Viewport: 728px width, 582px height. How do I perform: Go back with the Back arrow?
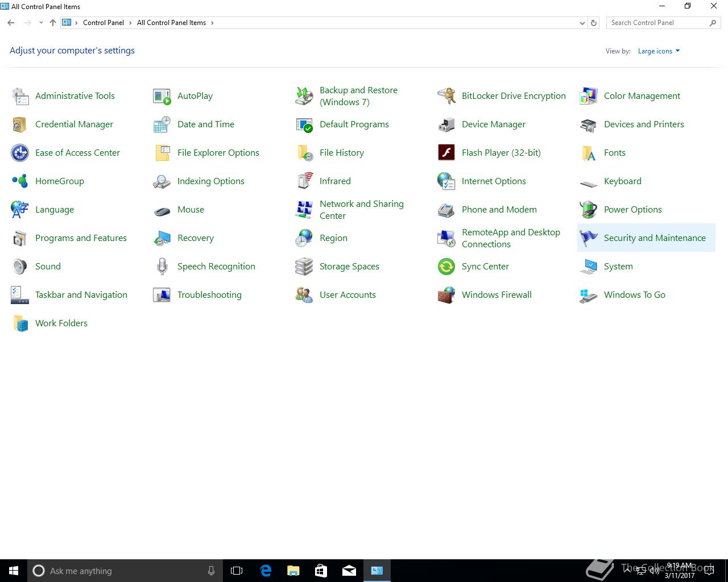pos(11,23)
